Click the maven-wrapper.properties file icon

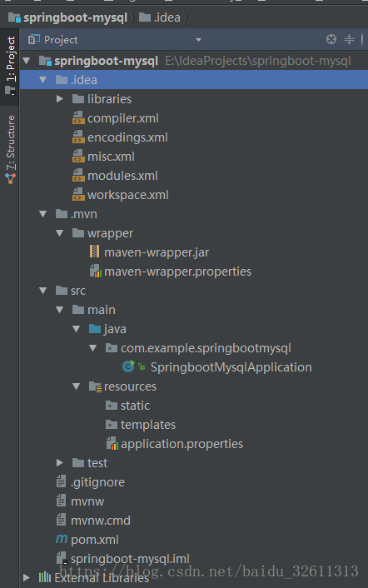(96, 272)
